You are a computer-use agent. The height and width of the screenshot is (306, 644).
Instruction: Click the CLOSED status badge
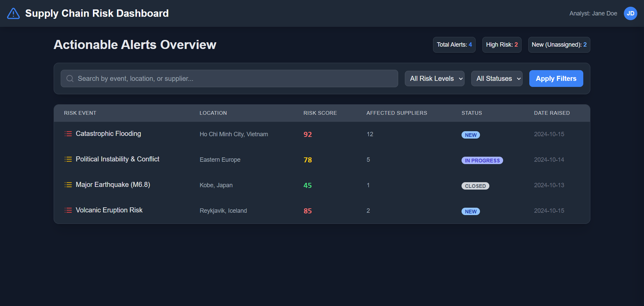(x=475, y=186)
